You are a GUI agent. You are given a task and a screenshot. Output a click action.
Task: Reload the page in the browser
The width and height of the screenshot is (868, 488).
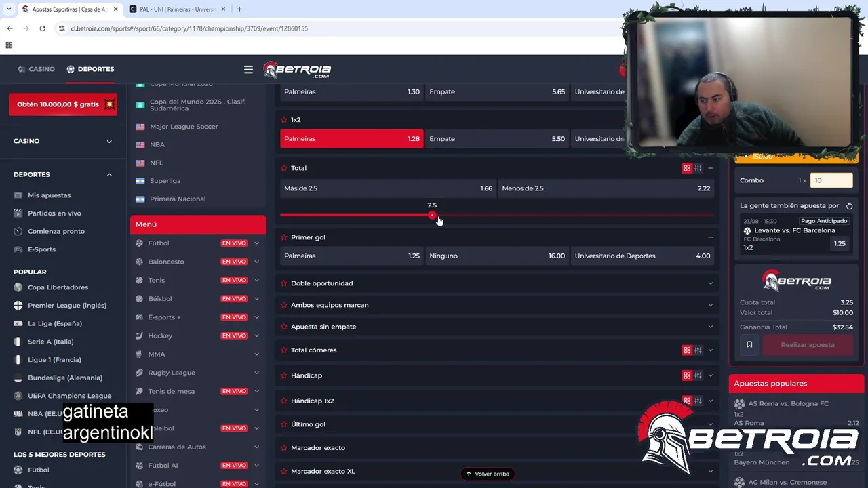pyautogui.click(x=42, y=28)
